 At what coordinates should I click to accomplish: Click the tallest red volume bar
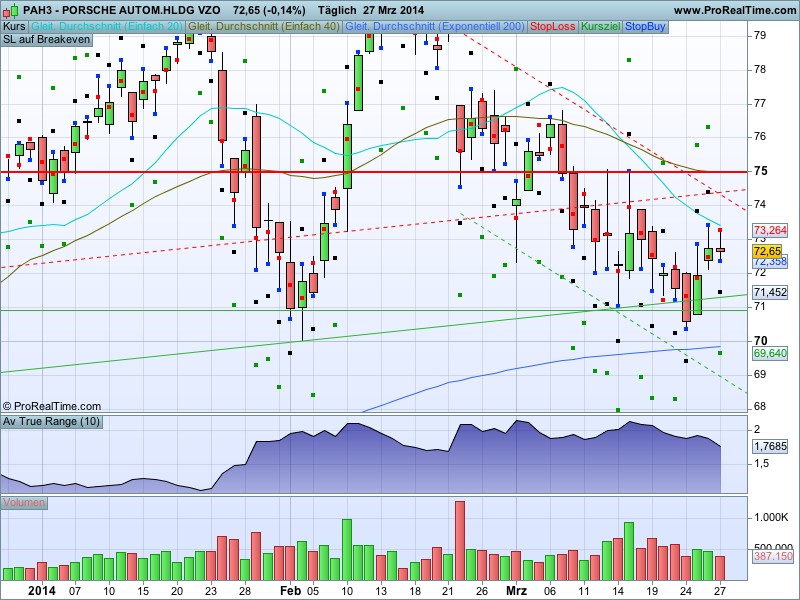tap(460, 541)
